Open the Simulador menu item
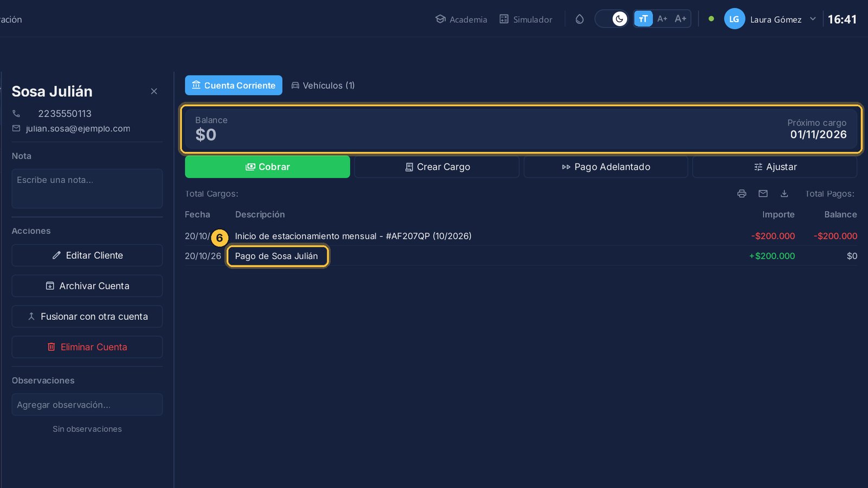Screen dimensions: 868x488 (526, 19)
